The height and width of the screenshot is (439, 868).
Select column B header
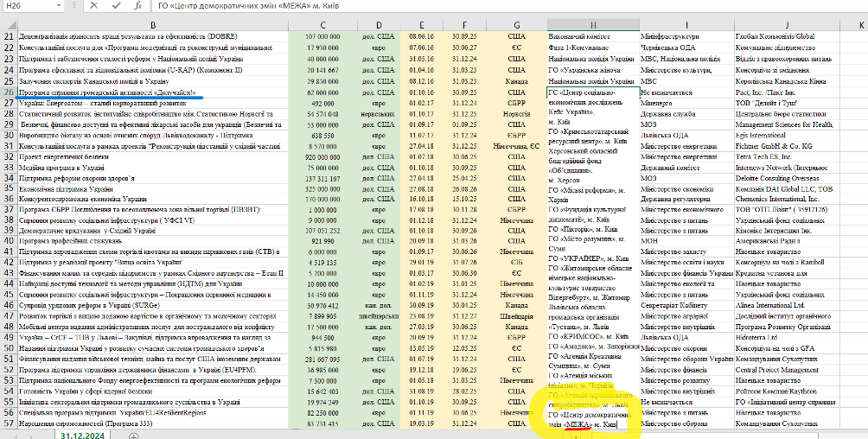(153, 25)
